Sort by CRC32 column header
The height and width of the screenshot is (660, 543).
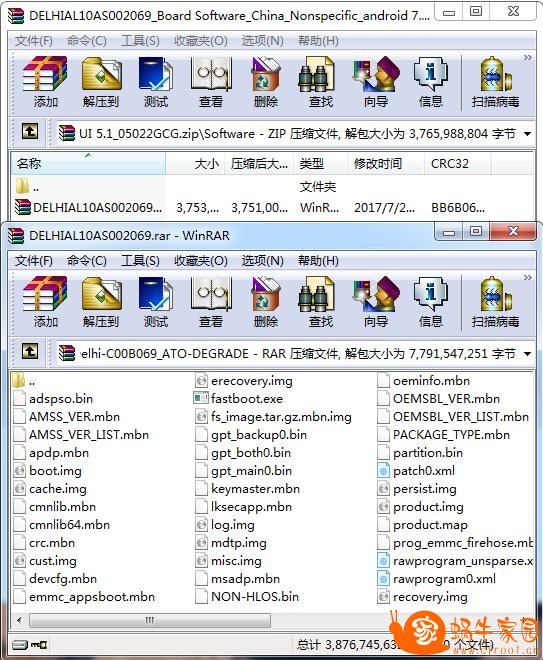[x=457, y=163]
